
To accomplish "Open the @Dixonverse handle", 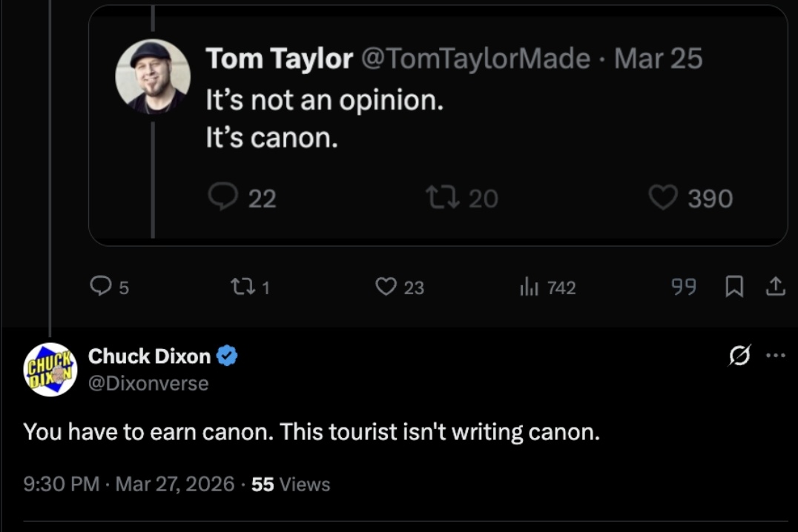I will coord(148,383).
